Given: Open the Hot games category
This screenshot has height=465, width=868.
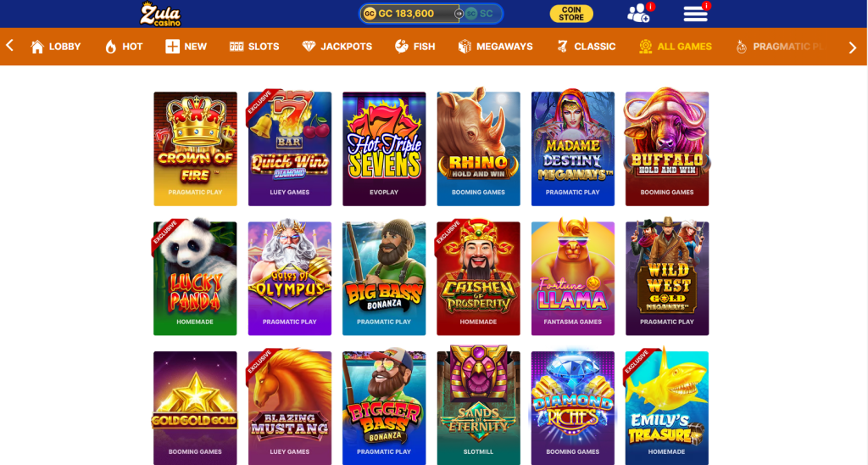Looking at the screenshot, I should (124, 47).
